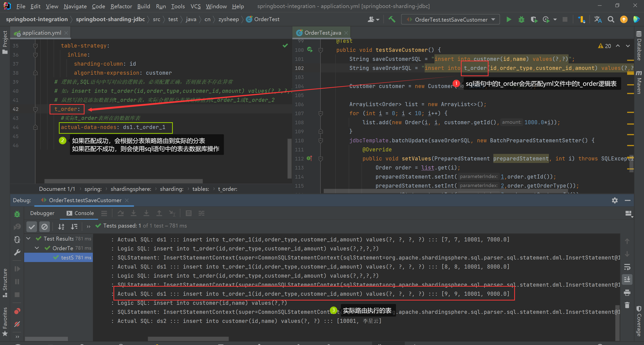Click Run to Cursor icon
This screenshot has width=644, height=345.
pos(172,213)
